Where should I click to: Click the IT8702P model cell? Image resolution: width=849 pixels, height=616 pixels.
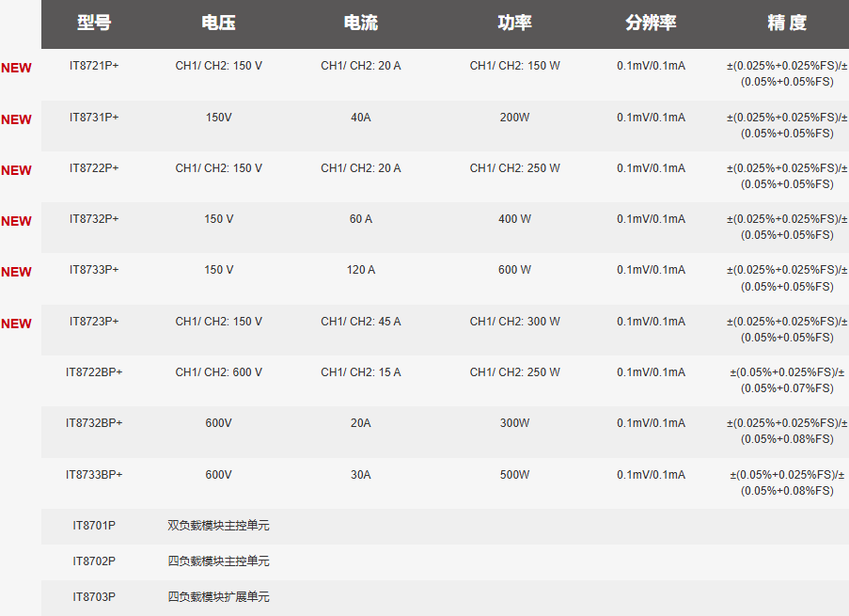(94, 561)
